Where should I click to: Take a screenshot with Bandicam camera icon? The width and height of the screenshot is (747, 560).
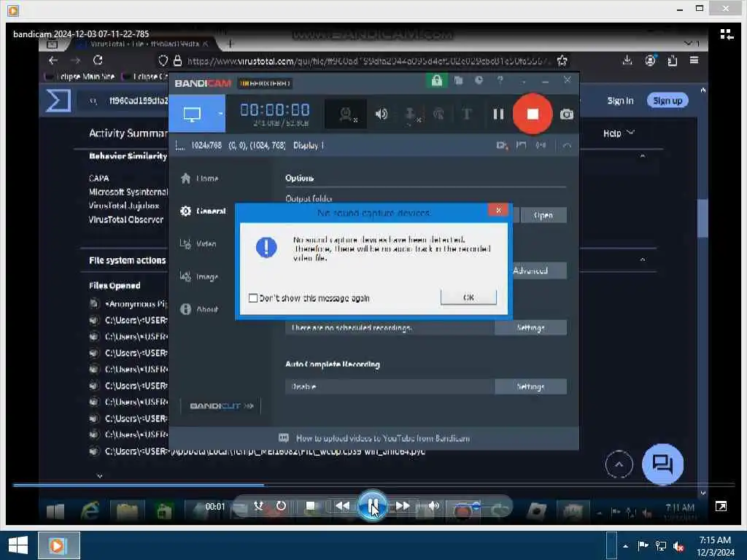pos(566,114)
